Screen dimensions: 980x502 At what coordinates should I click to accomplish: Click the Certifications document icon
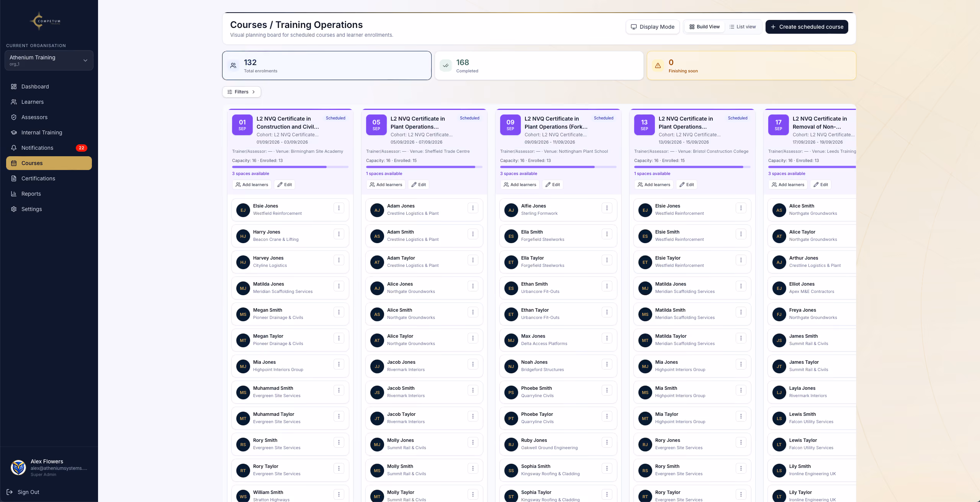coord(14,178)
